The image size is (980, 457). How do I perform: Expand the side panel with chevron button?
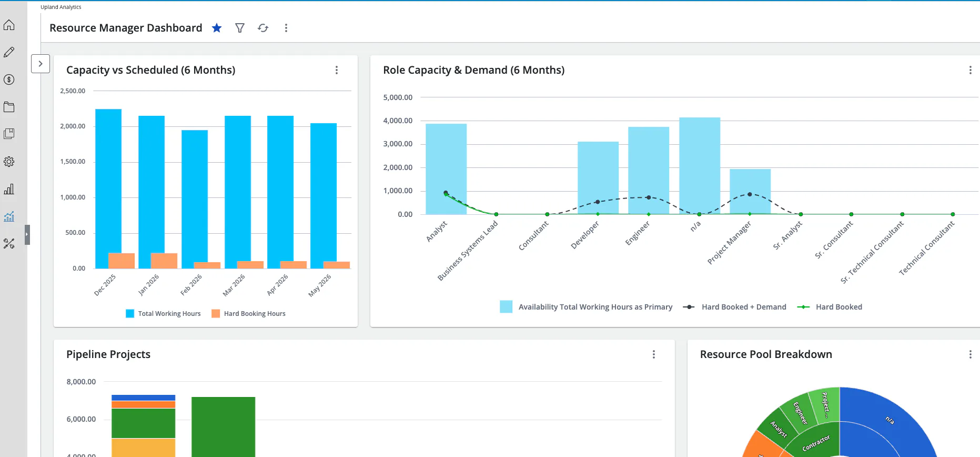point(41,64)
